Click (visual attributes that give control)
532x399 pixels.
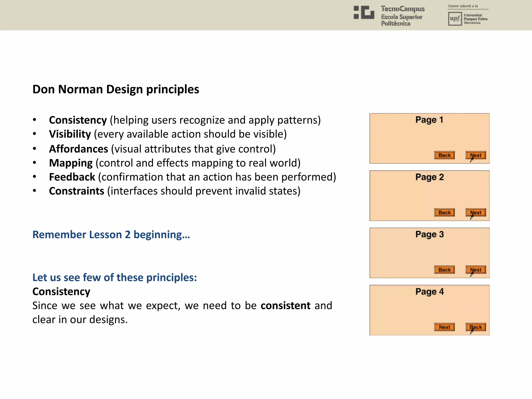193,149
